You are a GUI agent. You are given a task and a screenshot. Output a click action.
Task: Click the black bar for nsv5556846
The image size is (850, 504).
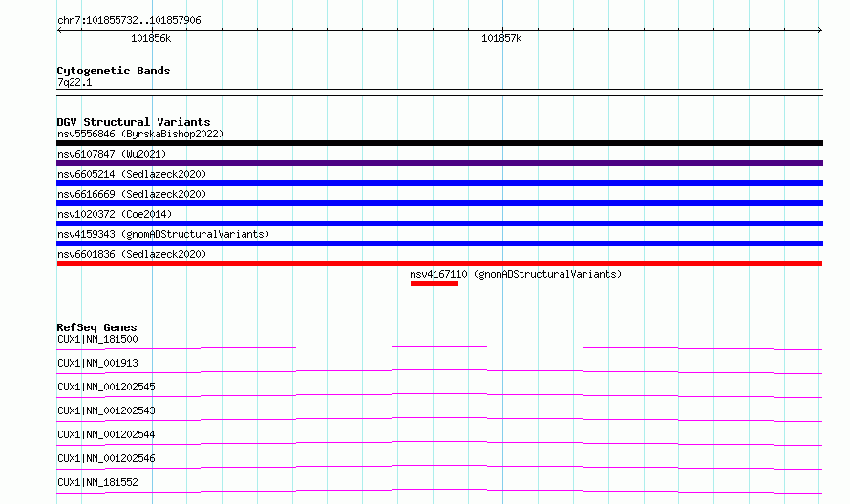(439, 143)
